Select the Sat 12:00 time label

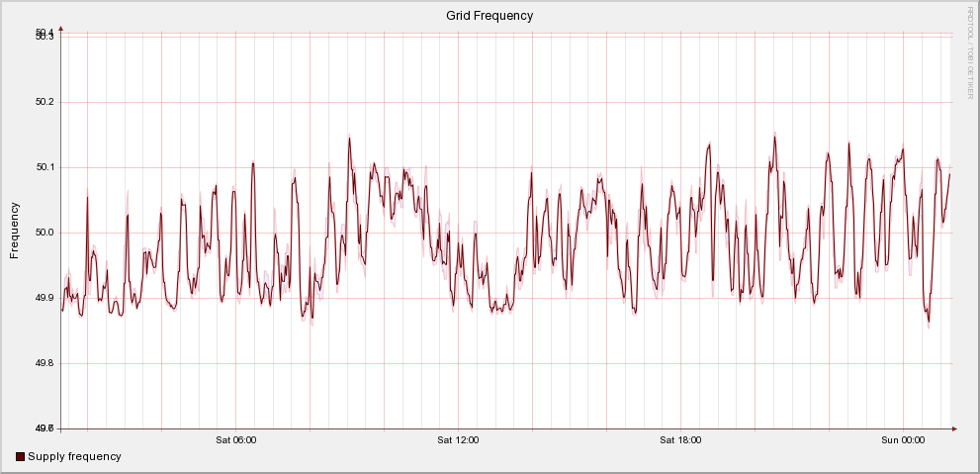click(x=458, y=439)
